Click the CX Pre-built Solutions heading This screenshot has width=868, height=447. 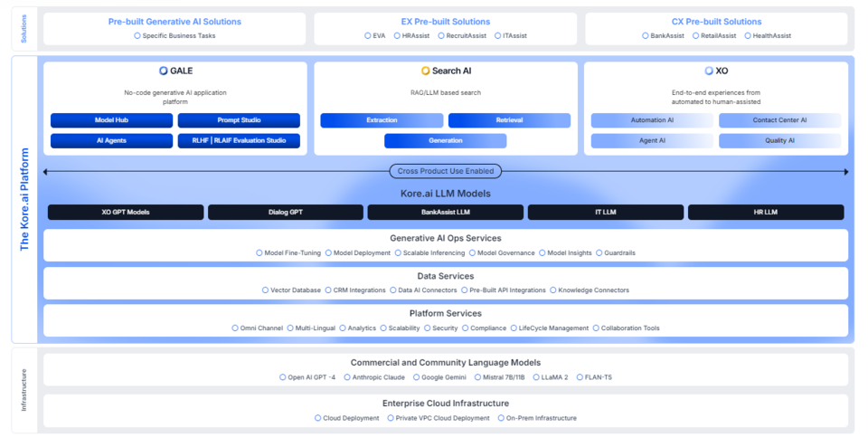point(716,22)
